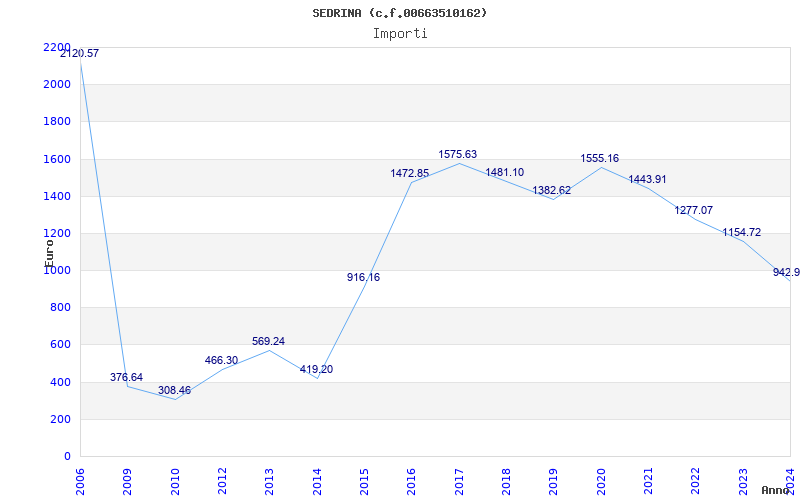Click the x-axis year label 2023
Screen dimensions: 800x500
pos(743,482)
